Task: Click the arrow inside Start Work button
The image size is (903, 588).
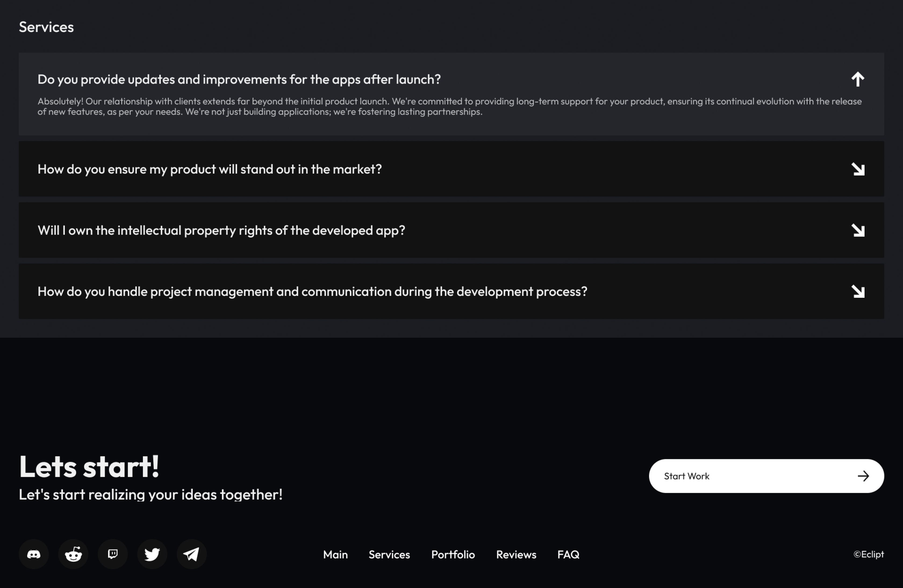Action: (x=863, y=476)
